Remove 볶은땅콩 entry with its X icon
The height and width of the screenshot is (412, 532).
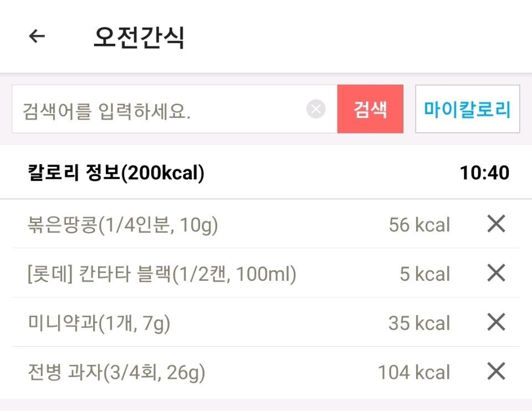(496, 224)
